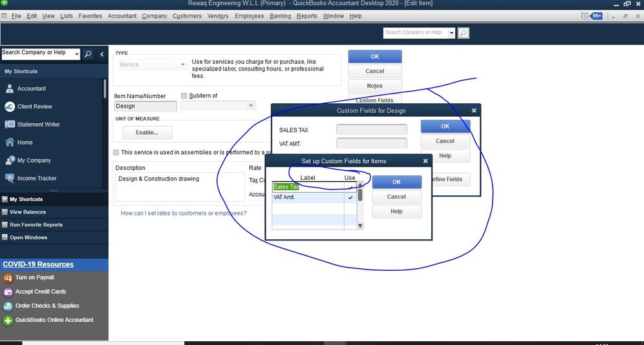The height and width of the screenshot is (345, 644).
Task: Open the Accountant shortcut icon
Action: tap(10, 88)
